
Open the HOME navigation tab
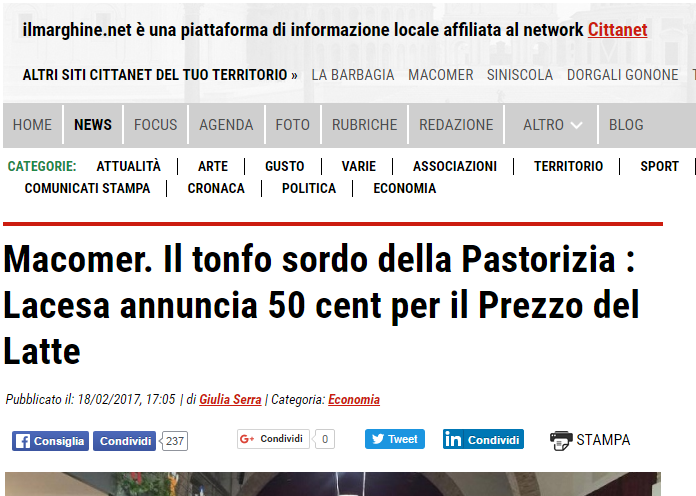[x=32, y=125]
